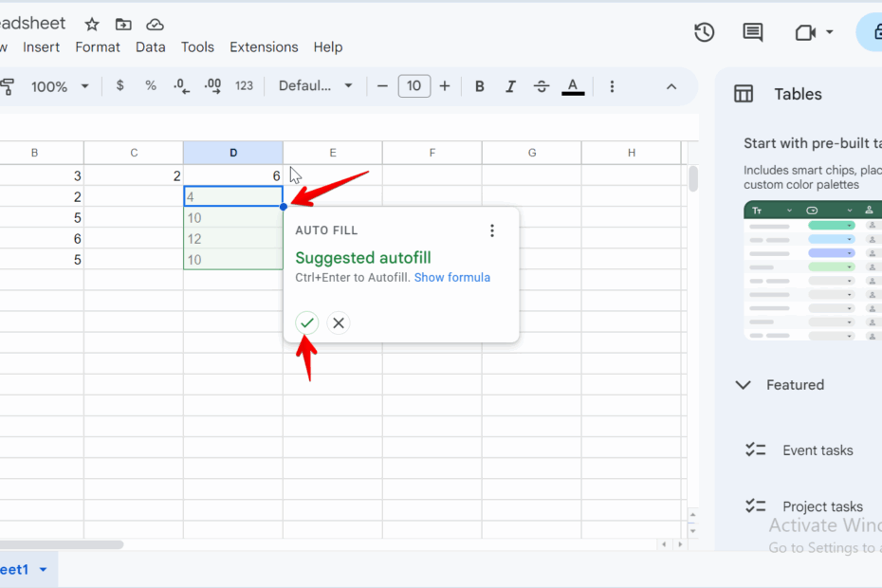Increase decimal places
The width and height of the screenshot is (882, 588).
tap(212, 86)
